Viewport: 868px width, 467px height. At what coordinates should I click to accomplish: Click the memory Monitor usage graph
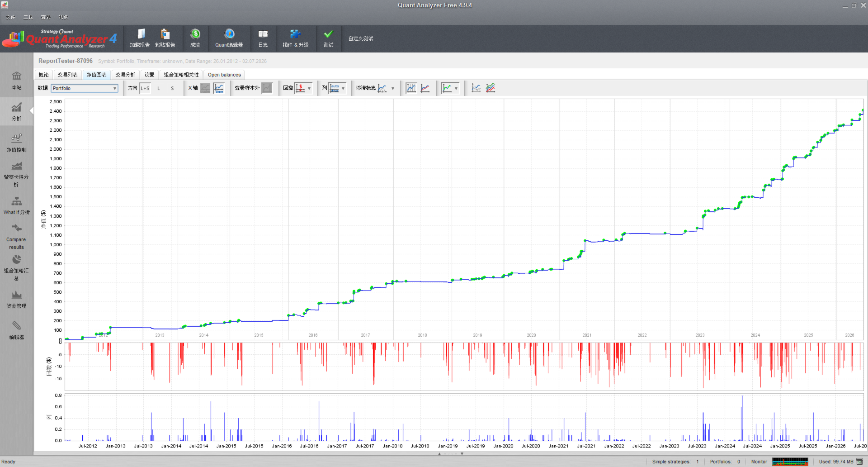coord(790,462)
